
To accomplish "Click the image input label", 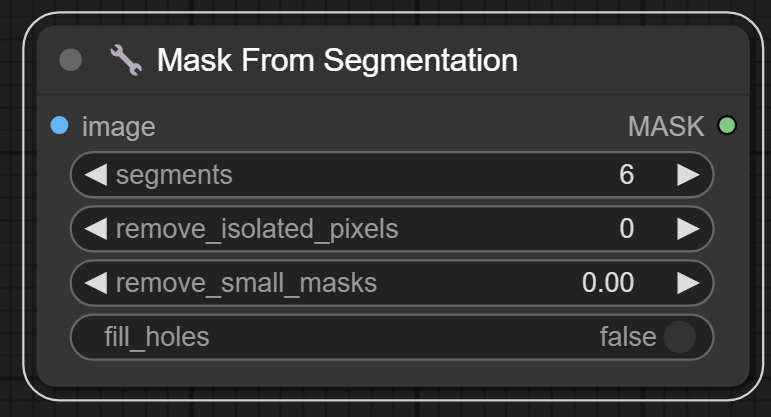I will (x=118, y=127).
